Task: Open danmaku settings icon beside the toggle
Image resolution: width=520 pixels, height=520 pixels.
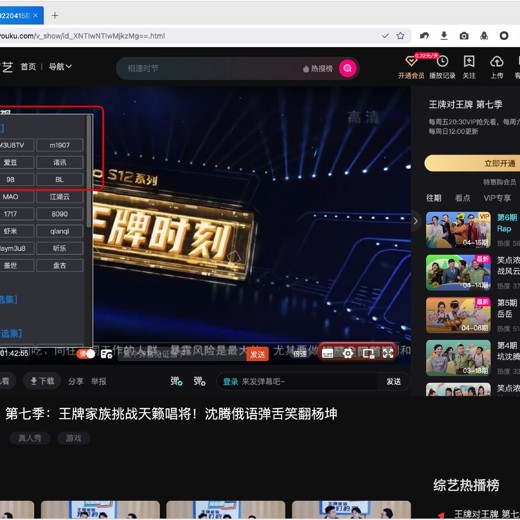Action: 106,354
